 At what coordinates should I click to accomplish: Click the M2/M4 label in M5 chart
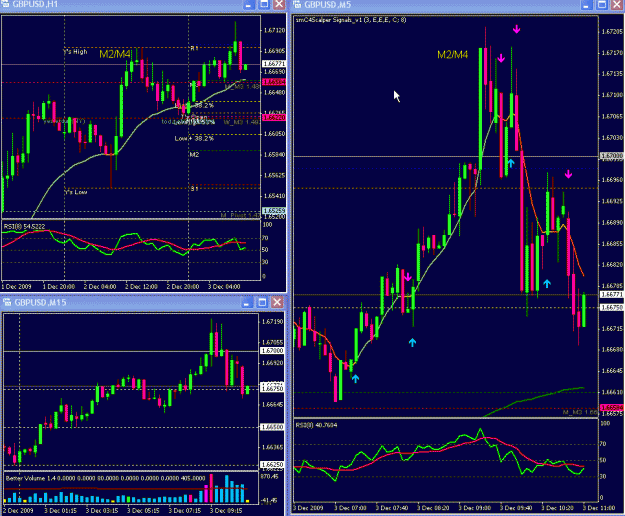pos(452,55)
